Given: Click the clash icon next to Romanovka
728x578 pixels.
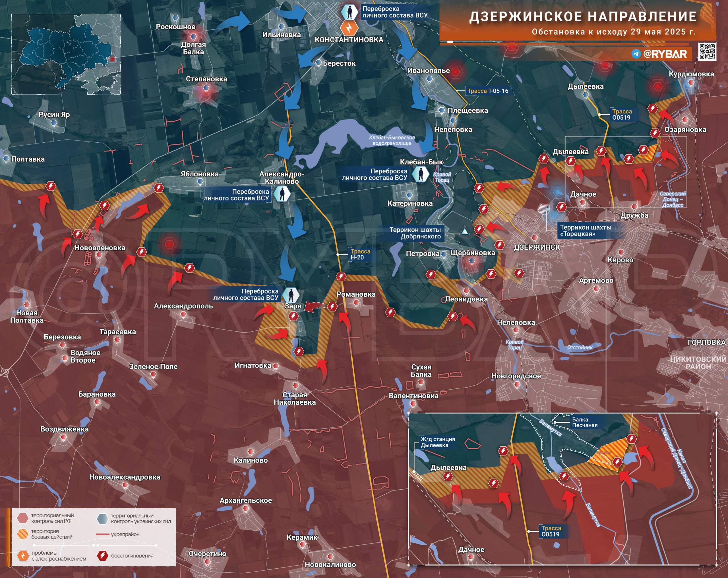Looking at the screenshot, I should [x=332, y=307].
